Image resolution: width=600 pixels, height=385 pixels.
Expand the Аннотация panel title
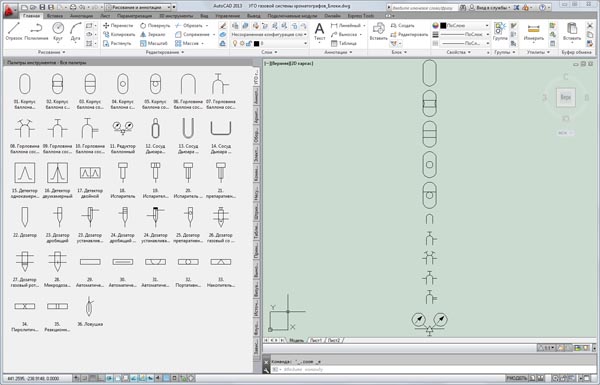(x=338, y=52)
